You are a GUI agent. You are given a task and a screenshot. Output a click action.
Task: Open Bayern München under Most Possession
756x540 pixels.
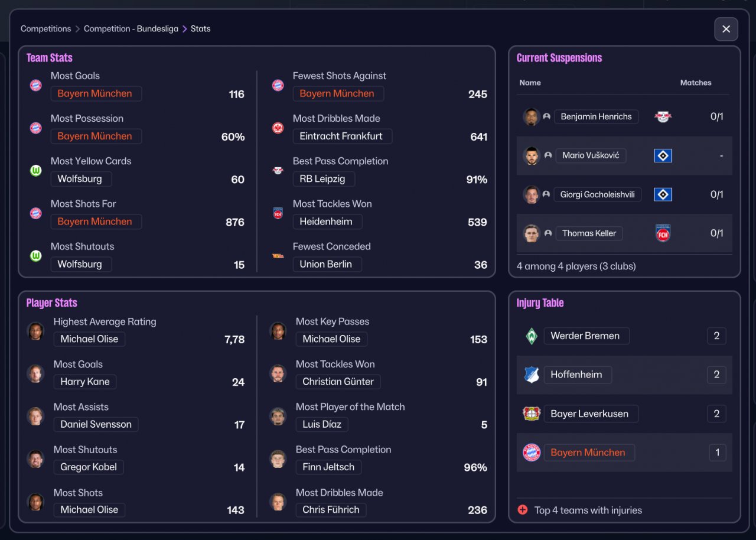click(96, 136)
